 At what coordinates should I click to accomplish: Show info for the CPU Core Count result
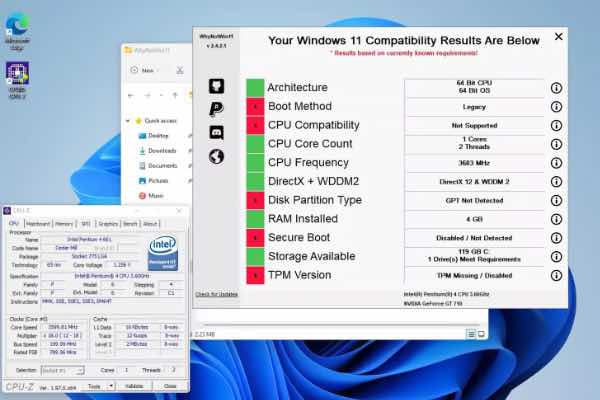coord(556,144)
